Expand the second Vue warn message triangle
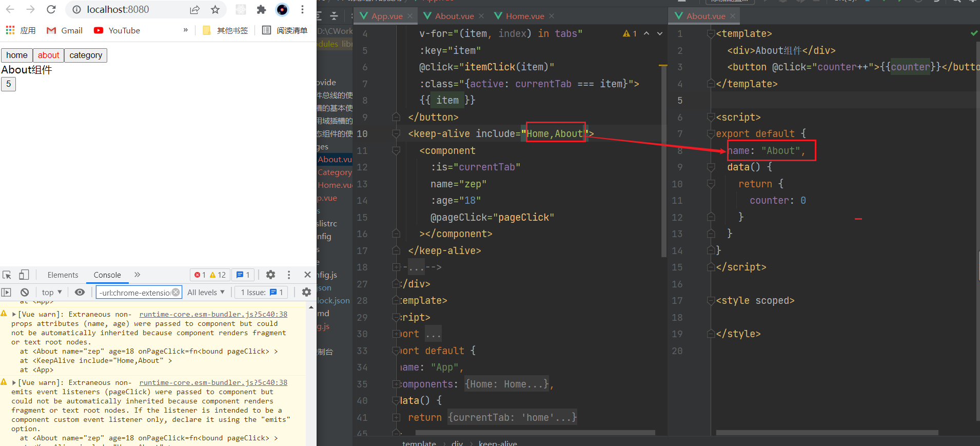980x446 pixels. 14,382
